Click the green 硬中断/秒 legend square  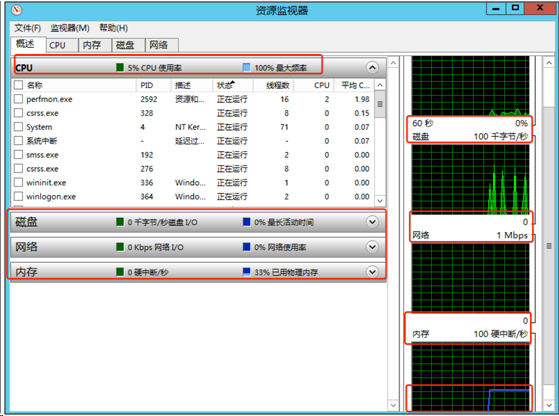click(x=120, y=272)
